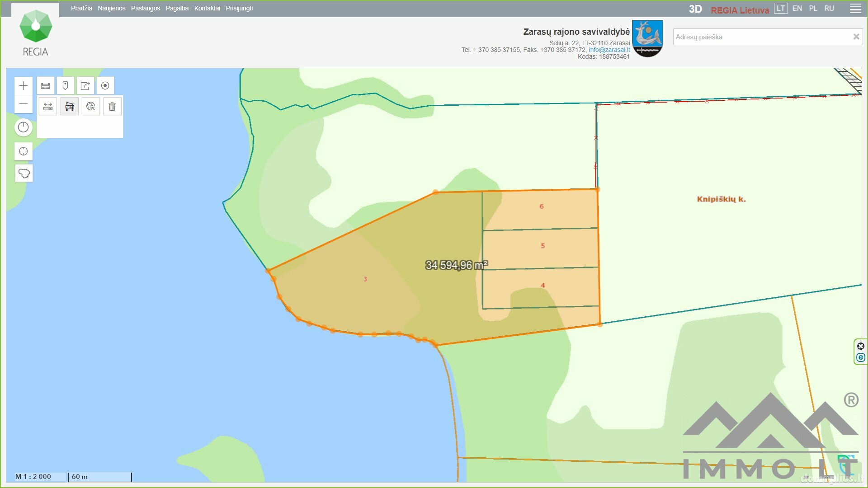Screen dimensions: 868x488
Task: Click the share map icon
Action: [x=85, y=85]
